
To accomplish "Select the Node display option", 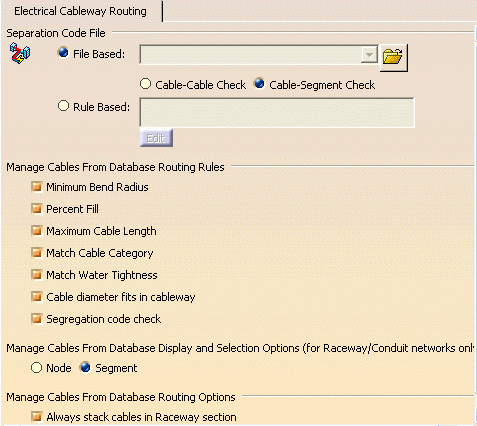I will point(36,368).
